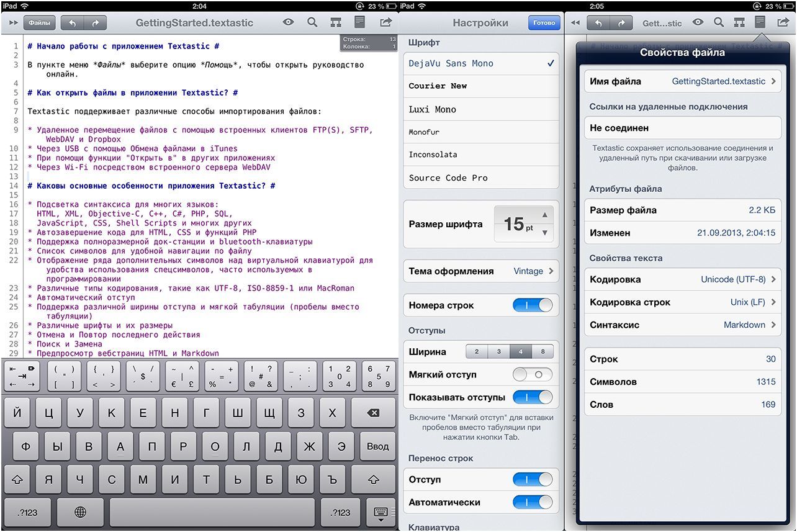Open search with the magnifier icon

311,22
